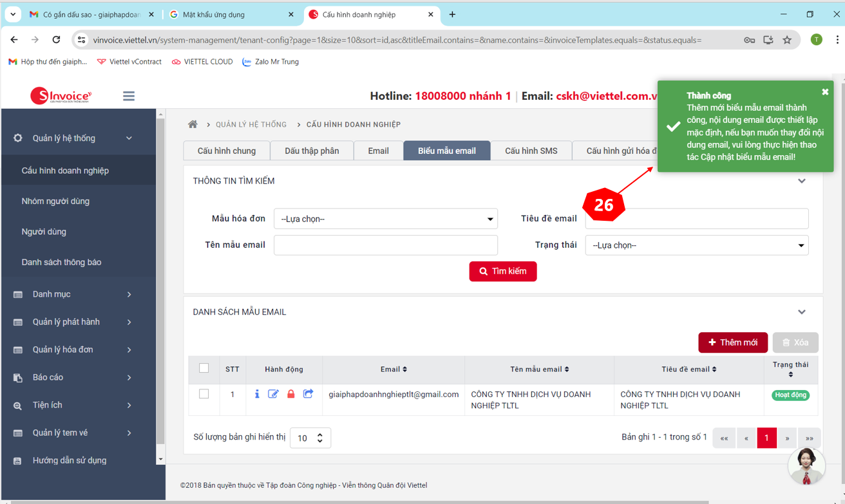Open the Mẫu hóa đơn dropdown

pyautogui.click(x=385, y=219)
